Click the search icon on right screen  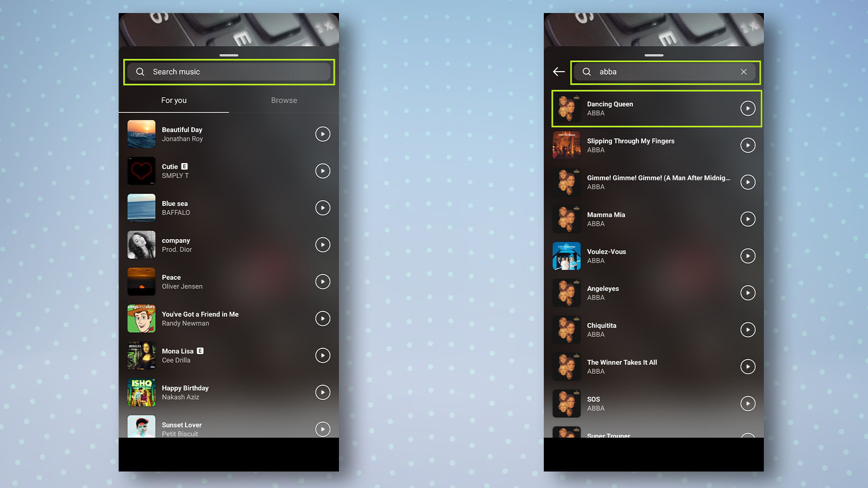tap(587, 72)
